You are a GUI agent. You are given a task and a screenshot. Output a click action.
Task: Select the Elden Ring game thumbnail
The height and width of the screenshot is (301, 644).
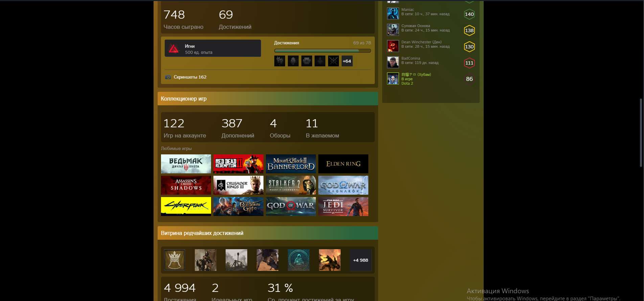pos(343,164)
